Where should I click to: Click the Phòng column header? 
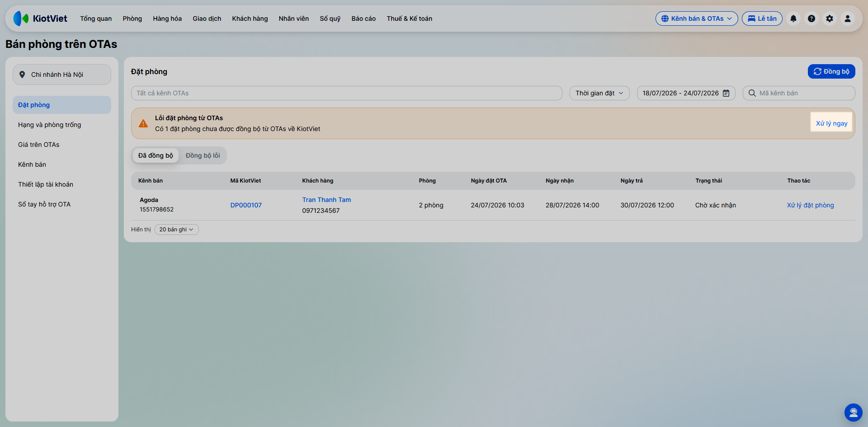click(x=427, y=181)
